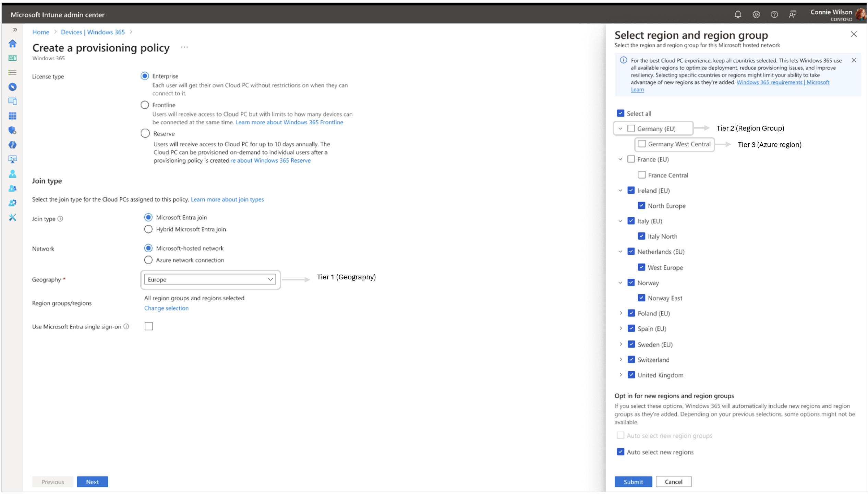Image resolution: width=868 pixels, height=494 pixels.
Task: Open Endpoint security shield icon
Action: [12, 130]
